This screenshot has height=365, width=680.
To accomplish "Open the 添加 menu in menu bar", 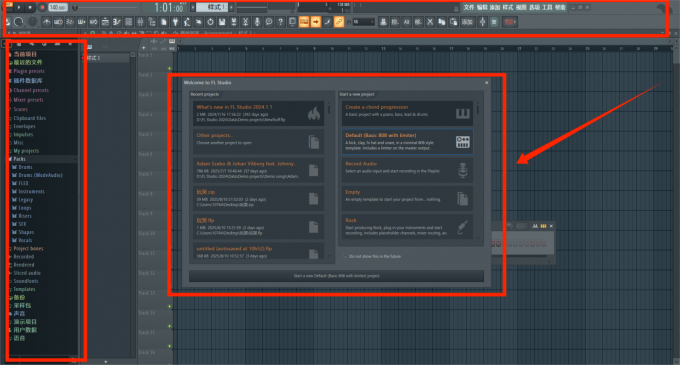I will coord(495,7).
